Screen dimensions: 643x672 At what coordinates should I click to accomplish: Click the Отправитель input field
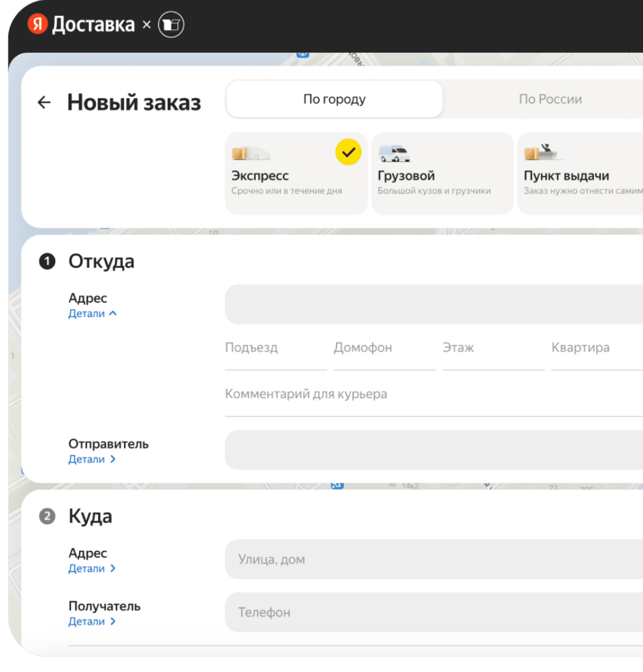[x=434, y=450]
